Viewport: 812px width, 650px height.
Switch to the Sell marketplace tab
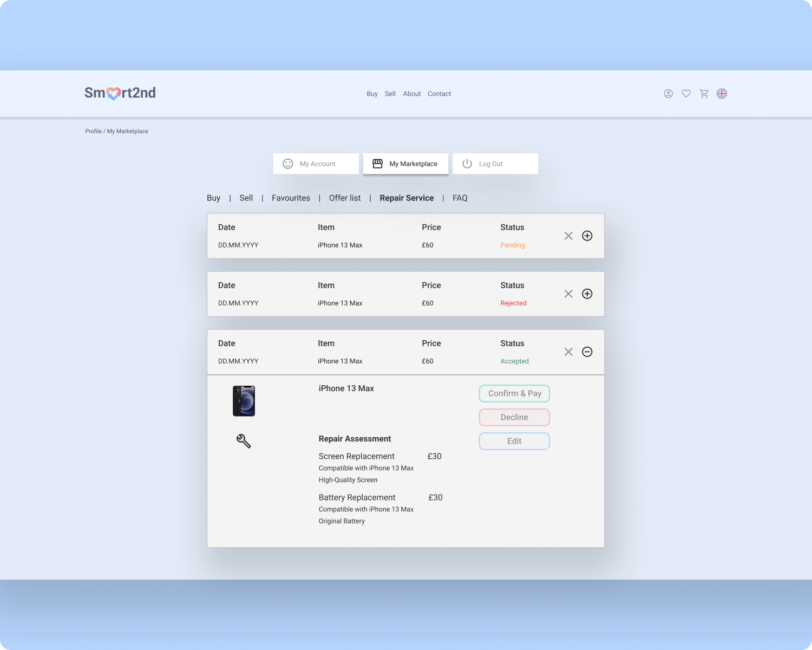coord(246,198)
